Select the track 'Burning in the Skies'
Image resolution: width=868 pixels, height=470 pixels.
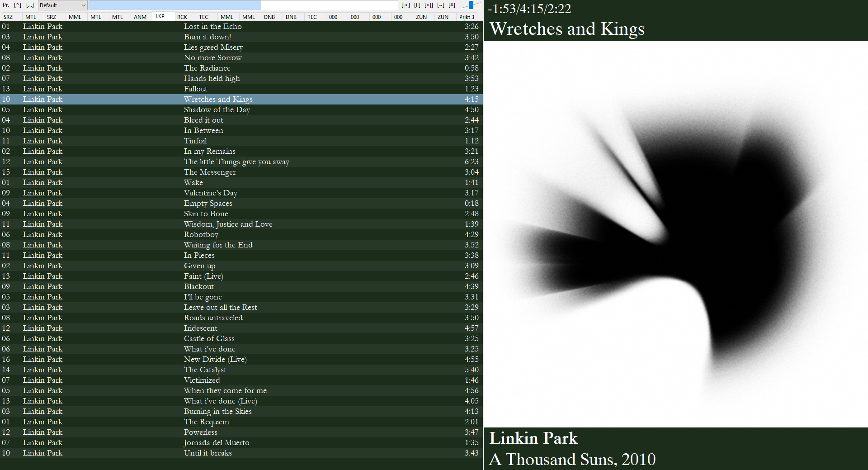(241, 411)
